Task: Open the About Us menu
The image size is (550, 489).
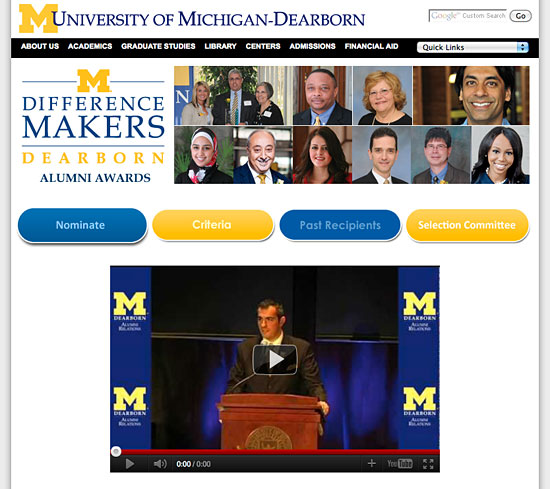Action: (40, 46)
